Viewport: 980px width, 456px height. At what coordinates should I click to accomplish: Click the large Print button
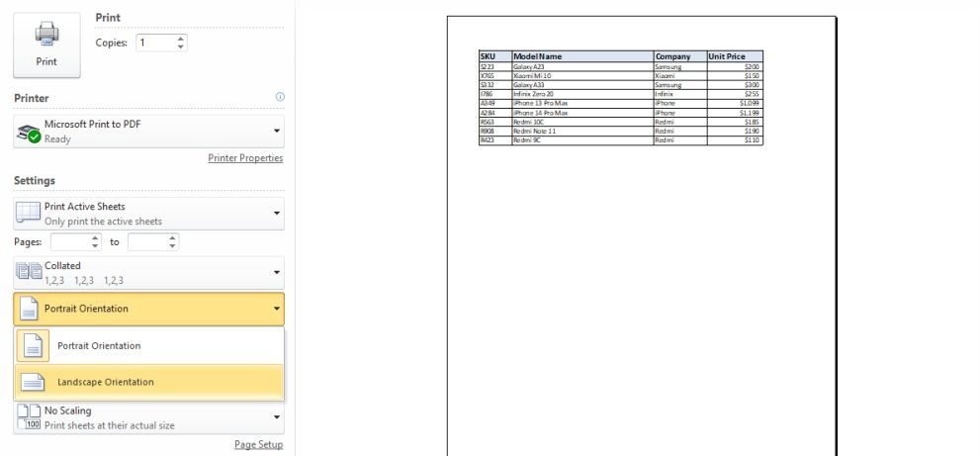(46, 46)
